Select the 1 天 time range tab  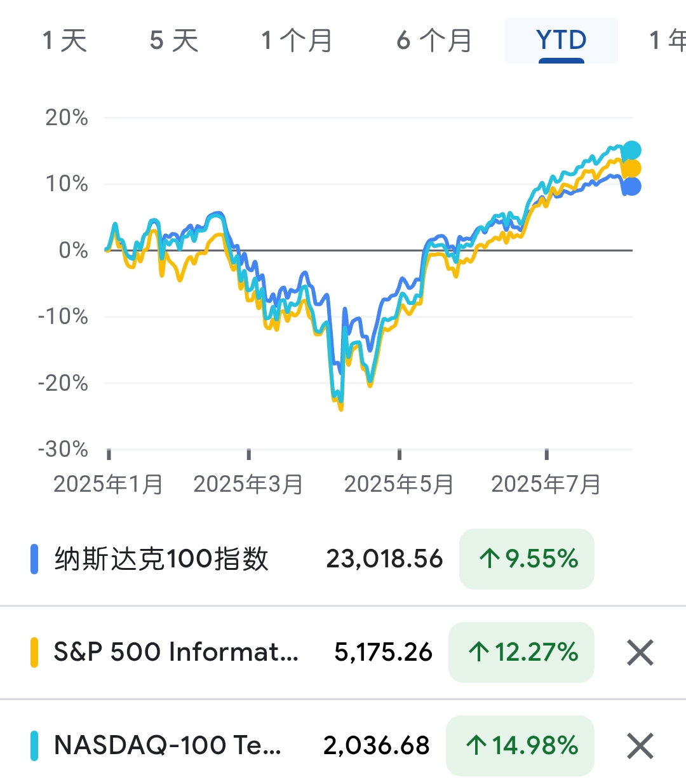click(x=64, y=41)
